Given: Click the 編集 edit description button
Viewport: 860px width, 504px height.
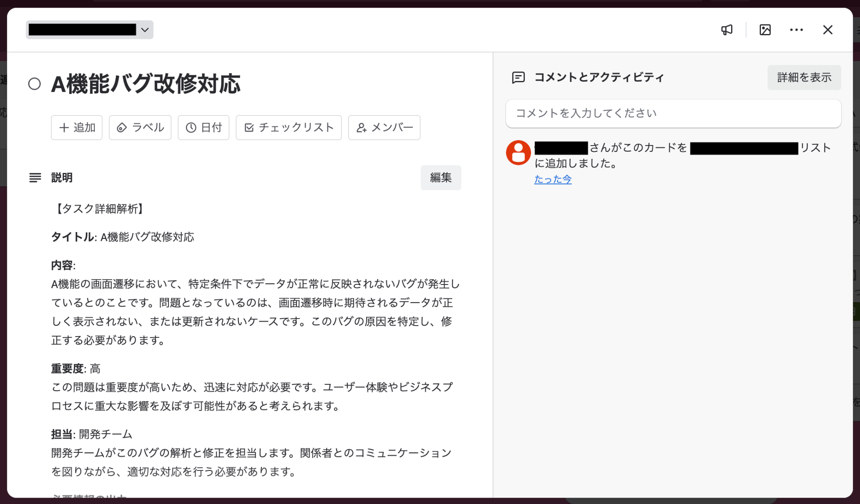Looking at the screenshot, I should coord(440,178).
